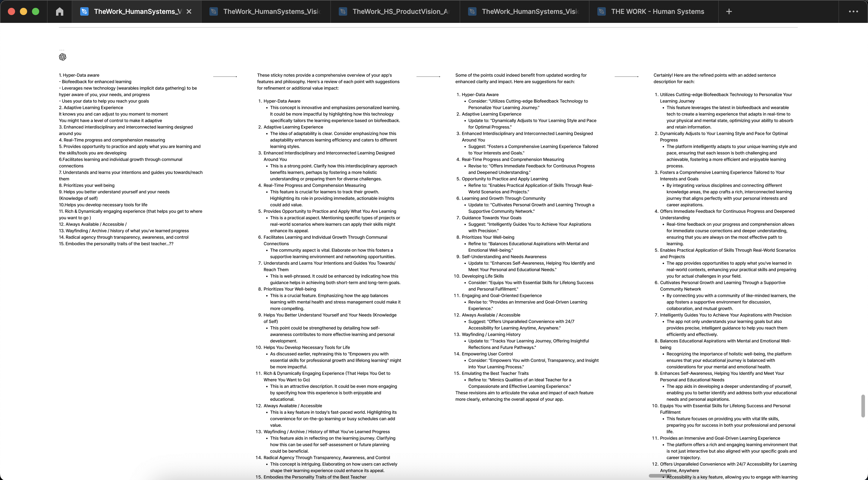Open a new tab with the plus icon
This screenshot has height=480, width=868.
729,11
